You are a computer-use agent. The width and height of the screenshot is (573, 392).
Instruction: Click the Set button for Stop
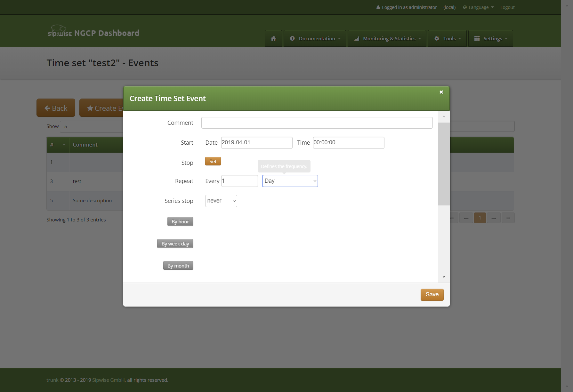click(x=213, y=162)
